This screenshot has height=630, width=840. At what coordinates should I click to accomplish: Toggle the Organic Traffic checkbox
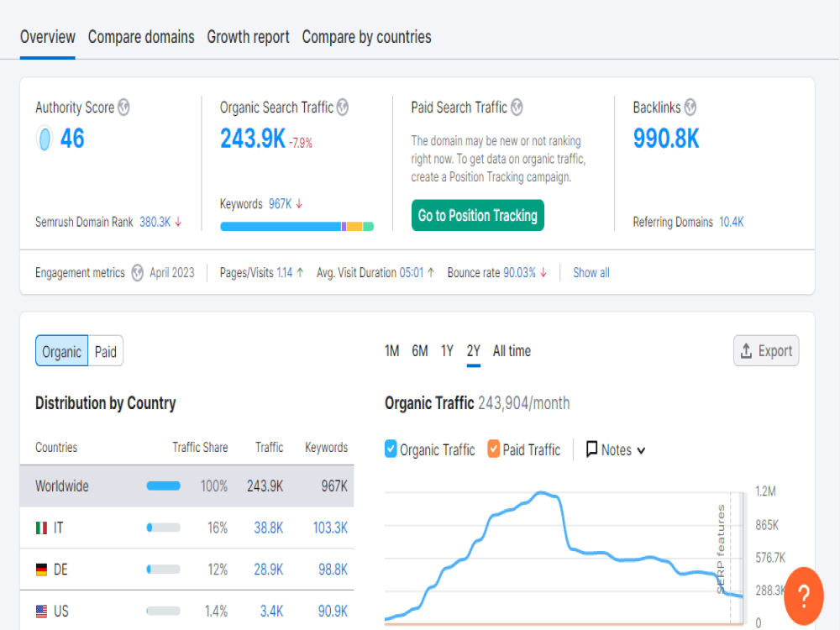click(391, 449)
